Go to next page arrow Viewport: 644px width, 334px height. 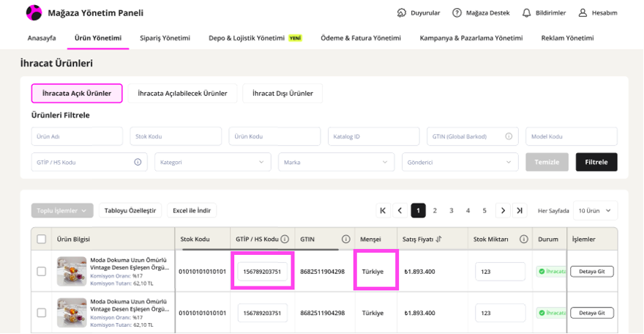[x=503, y=211]
